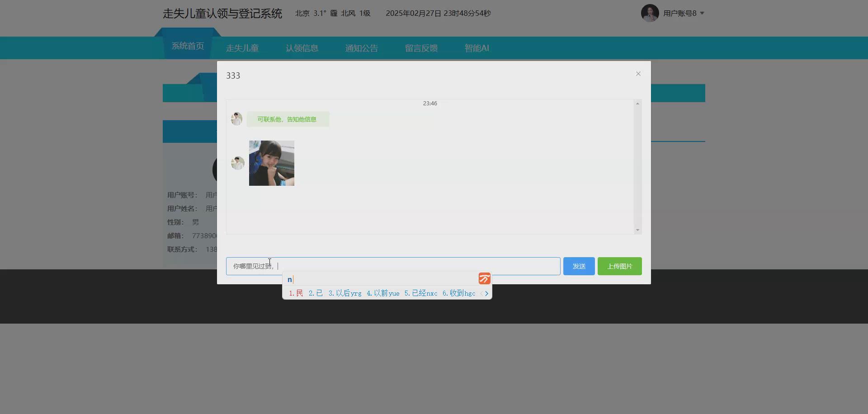Click the green message 可联系他，告知他信息
Viewport: 868px width, 414px height.
pos(288,119)
